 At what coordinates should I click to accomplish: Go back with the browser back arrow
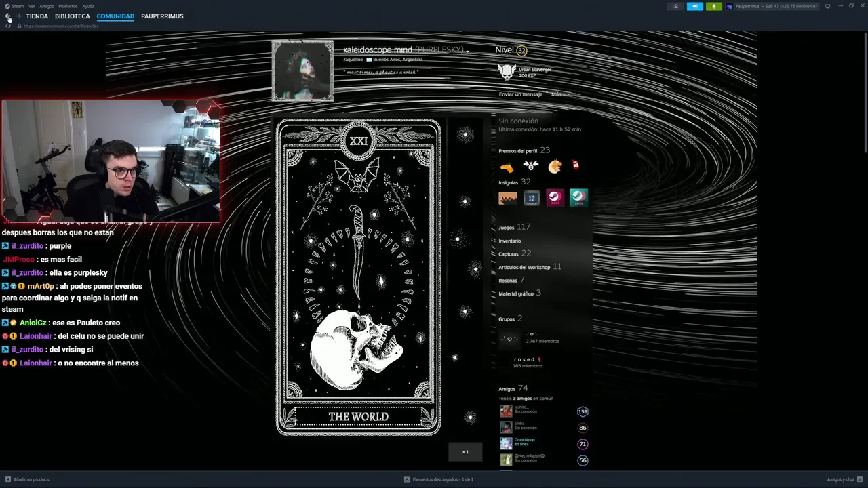tap(8, 16)
